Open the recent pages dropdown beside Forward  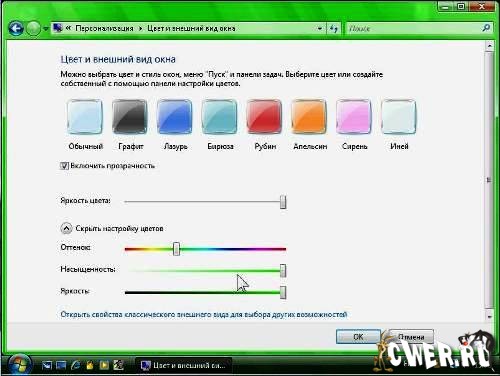click(x=46, y=29)
